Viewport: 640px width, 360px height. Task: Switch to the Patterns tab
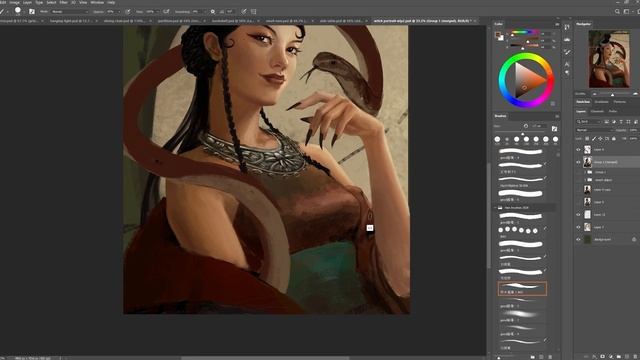point(619,102)
